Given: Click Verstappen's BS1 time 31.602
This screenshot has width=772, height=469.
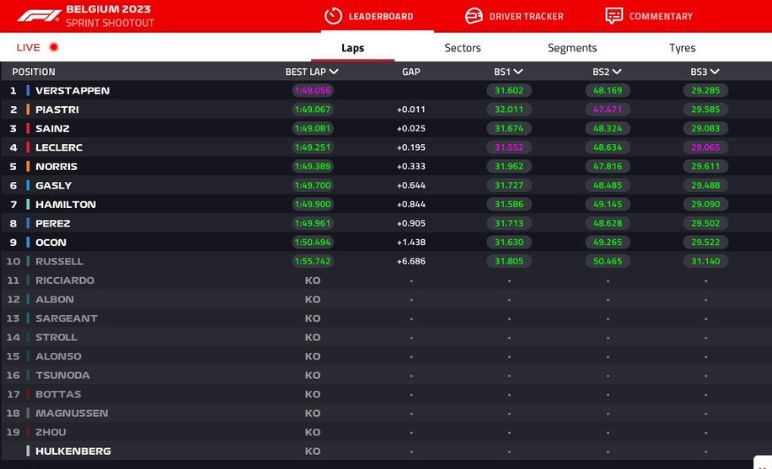Looking at the screenshot, I should (509, 91).
